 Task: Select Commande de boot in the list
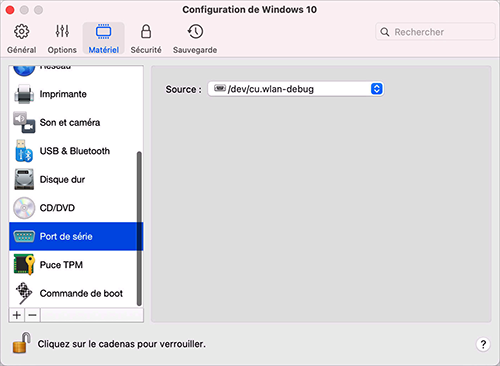[76, 293]
